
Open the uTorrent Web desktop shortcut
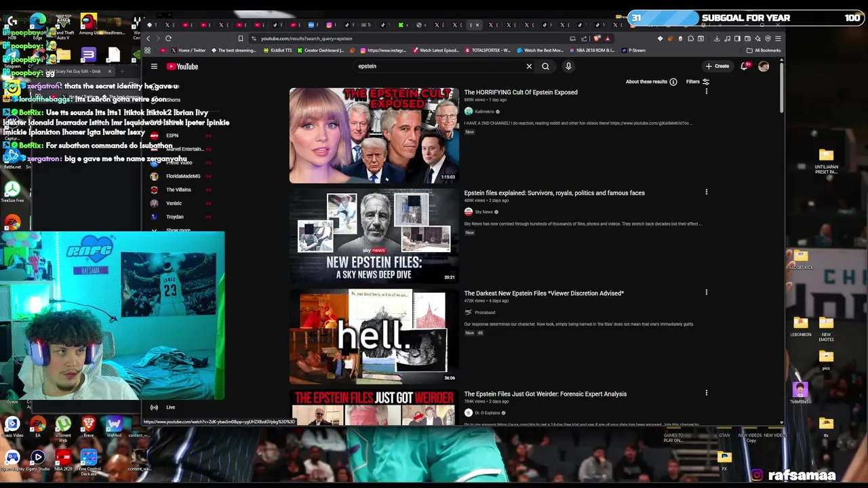pos(63,428)
